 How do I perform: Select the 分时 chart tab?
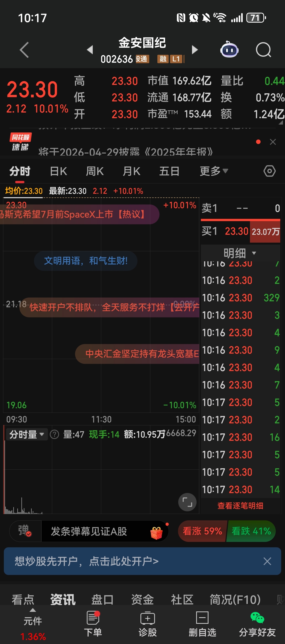[20, 171]
